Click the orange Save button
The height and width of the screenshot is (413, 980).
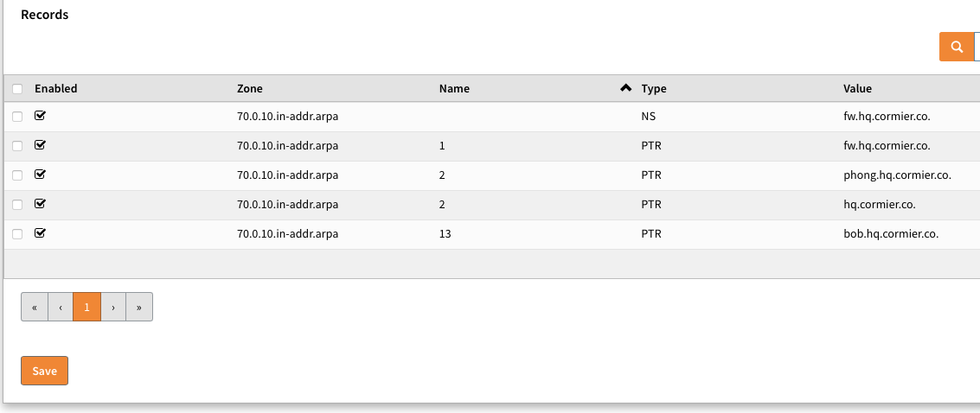44,371
